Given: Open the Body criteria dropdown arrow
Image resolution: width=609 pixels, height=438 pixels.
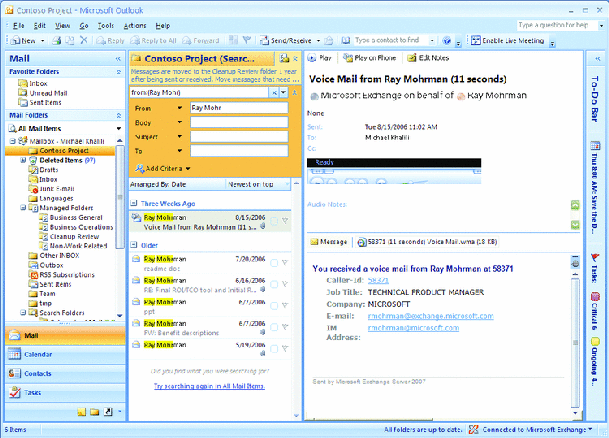Looking at the screenshot, I should click(180, 122).
